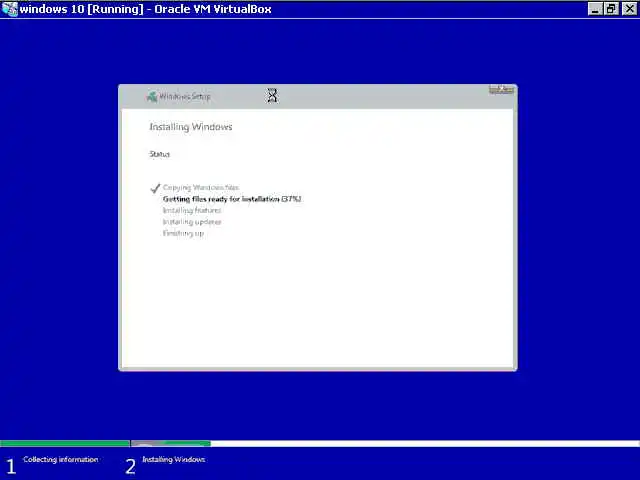
Task: Click the 'windows 10 [Running]' title bar text
Action: tap(145, 9)
